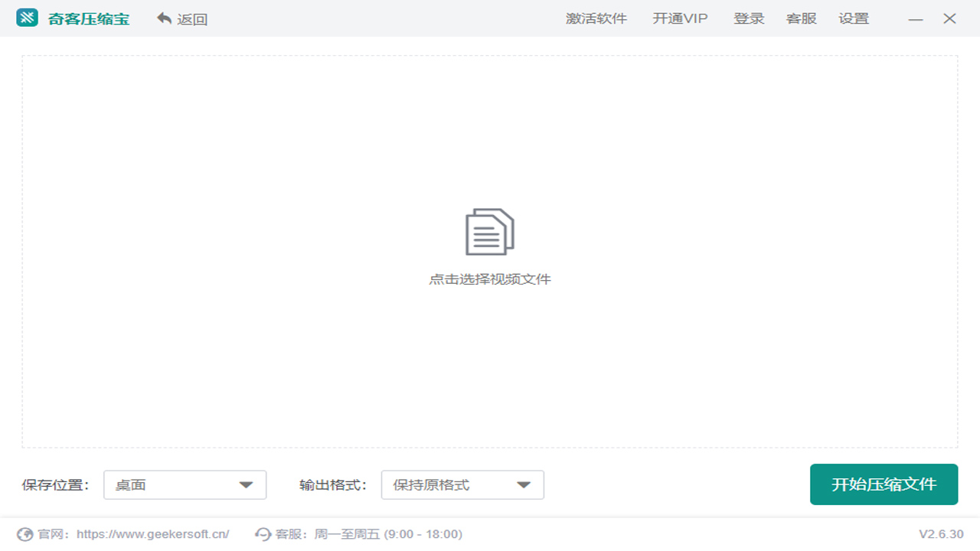The height and width of the screenshot is (551, 980).
Task: Open 客服 support from the top bar
Action: (801, 18)
